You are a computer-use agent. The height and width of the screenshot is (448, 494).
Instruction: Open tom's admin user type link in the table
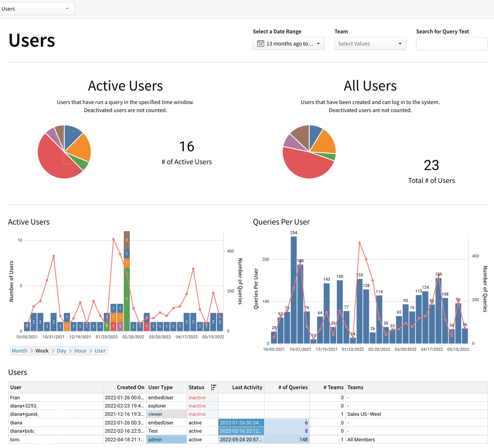[154, 439]
